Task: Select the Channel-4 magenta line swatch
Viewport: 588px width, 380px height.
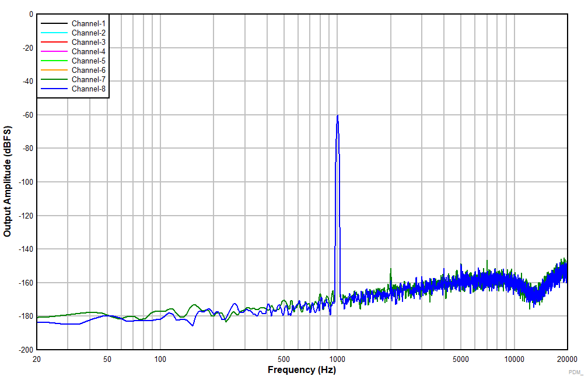Action: tap(55, 51)
